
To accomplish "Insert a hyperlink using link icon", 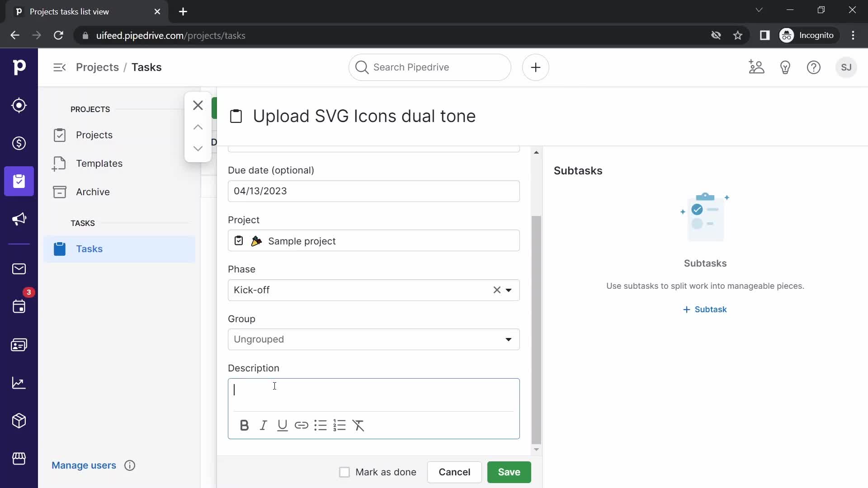I will click(x=302, y=426).
